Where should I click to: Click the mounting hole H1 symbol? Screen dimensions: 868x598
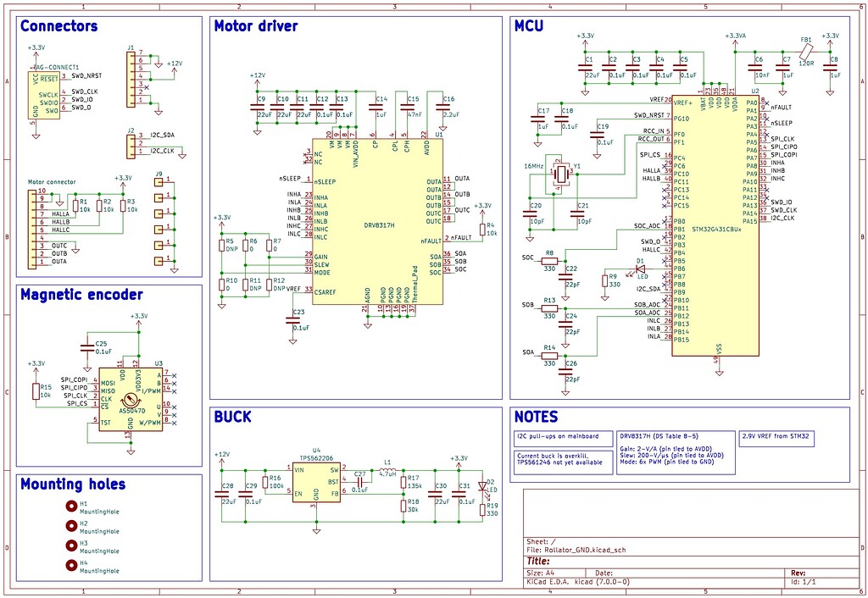click(x=71, y=506)
